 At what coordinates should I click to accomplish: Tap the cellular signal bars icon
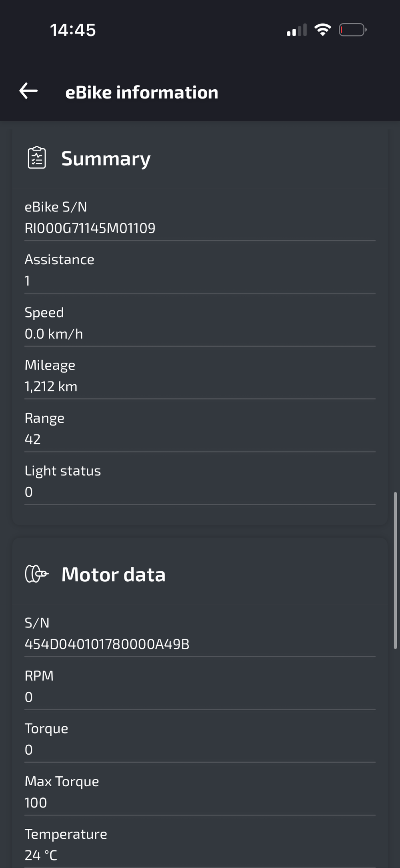click(x=297, y=30)
